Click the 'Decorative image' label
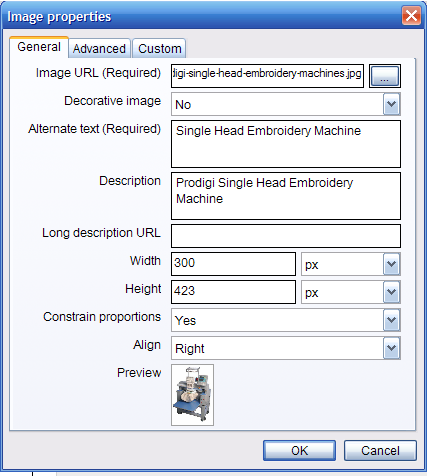 113,101
